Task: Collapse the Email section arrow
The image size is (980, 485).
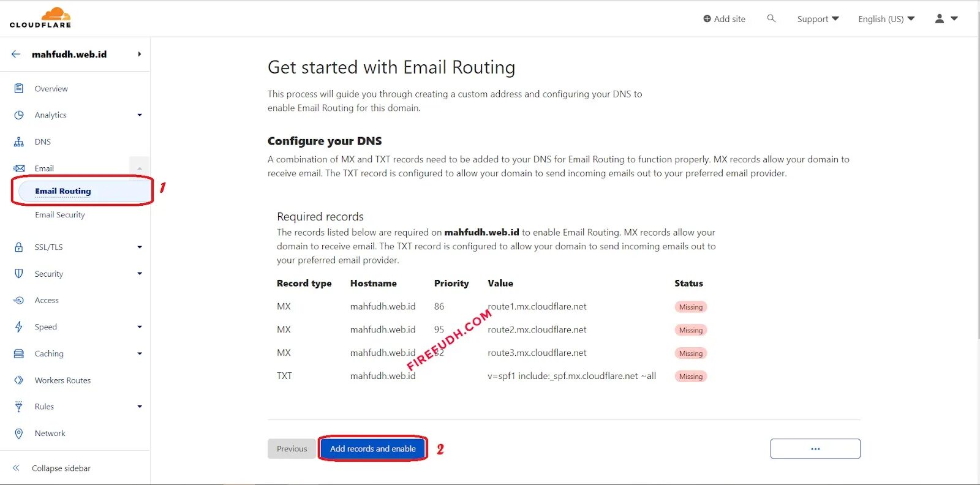Action: click(x=140, y=168)
